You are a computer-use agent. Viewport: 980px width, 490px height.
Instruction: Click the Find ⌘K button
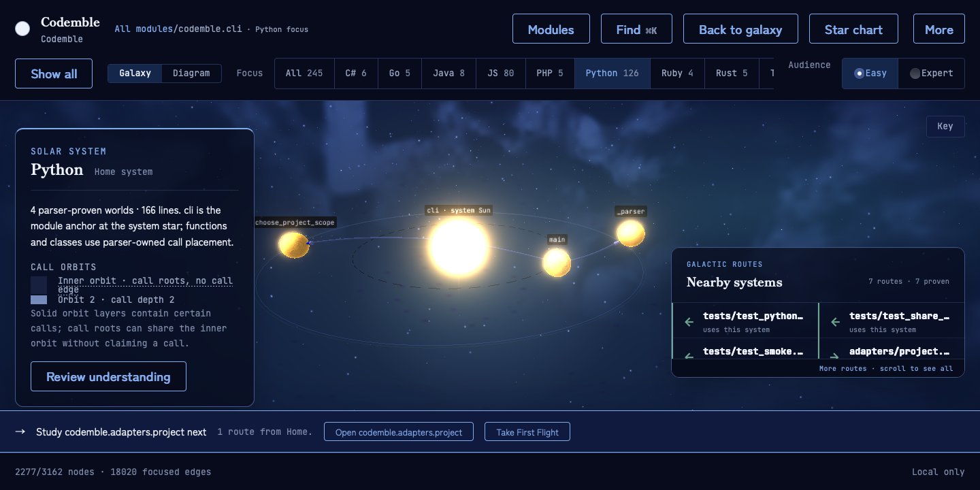(x=636, y=29)
